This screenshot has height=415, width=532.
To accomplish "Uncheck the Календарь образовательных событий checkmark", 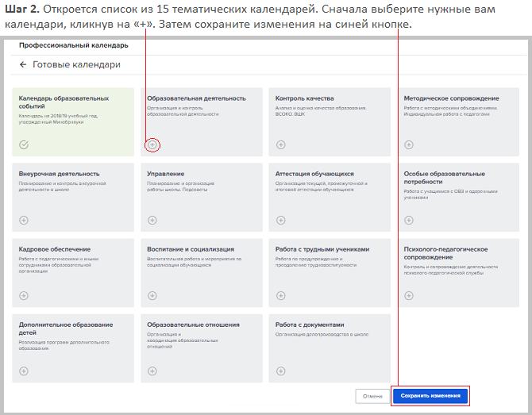I will [24, 144].
